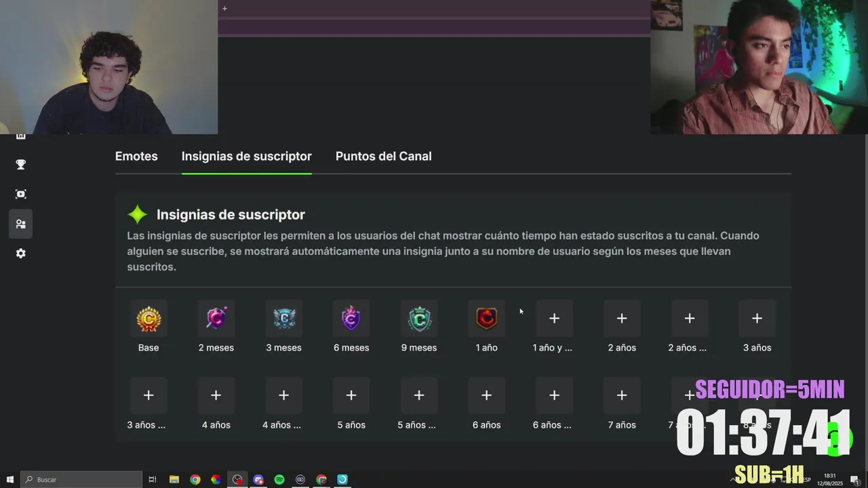The image size is (868, 488).
Task: Select the red 1 año badge
Action: point(487,319)
